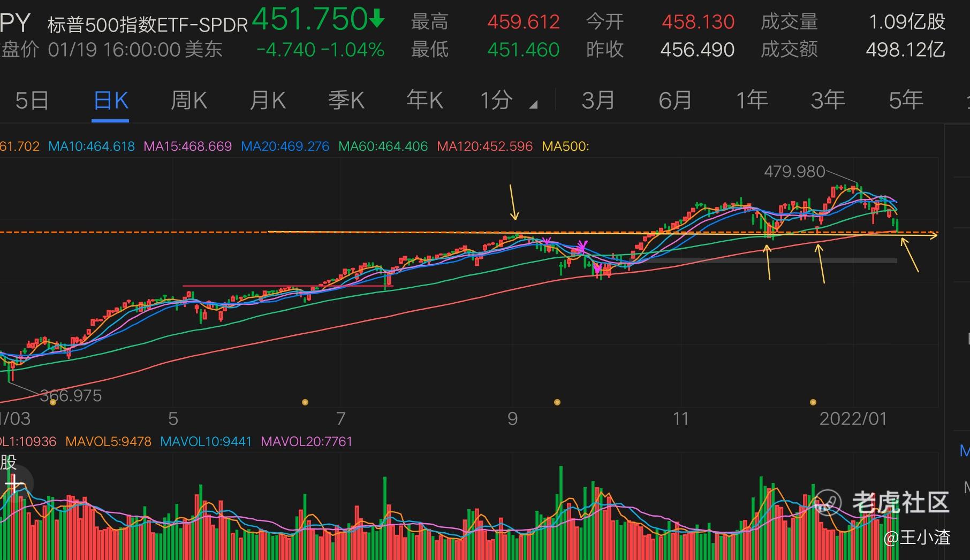
Task: Open the 周K weekly chart tab
Action: click(188, 101)
